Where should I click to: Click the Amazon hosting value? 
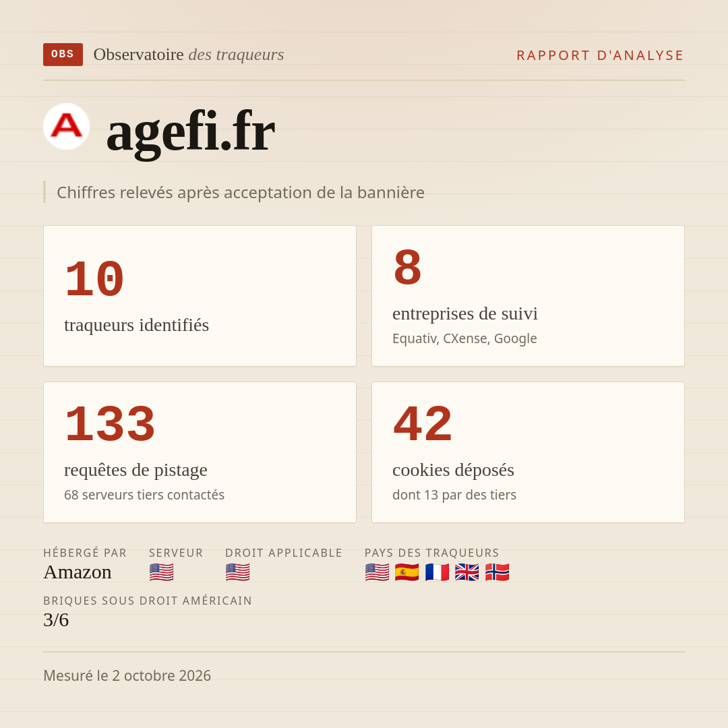(x=78, y=572)
